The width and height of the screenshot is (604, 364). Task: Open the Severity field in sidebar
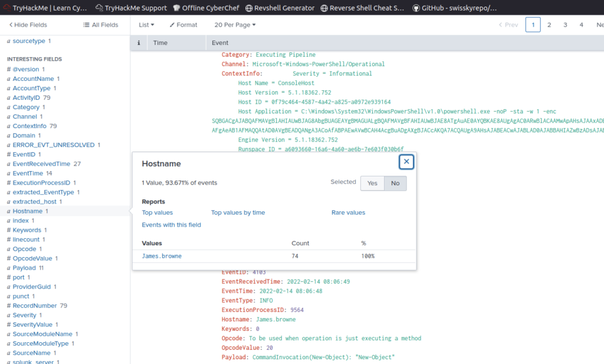coord(24,314)
